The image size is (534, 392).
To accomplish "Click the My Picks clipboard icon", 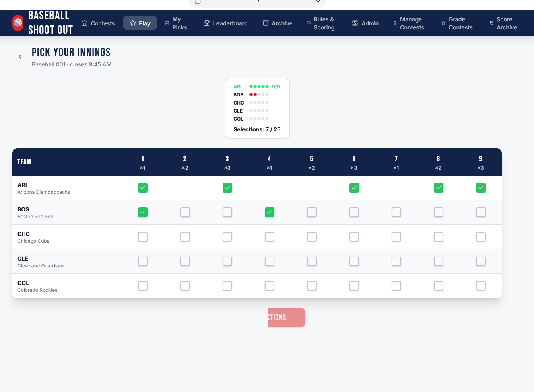I will click(x=167, y=23).
